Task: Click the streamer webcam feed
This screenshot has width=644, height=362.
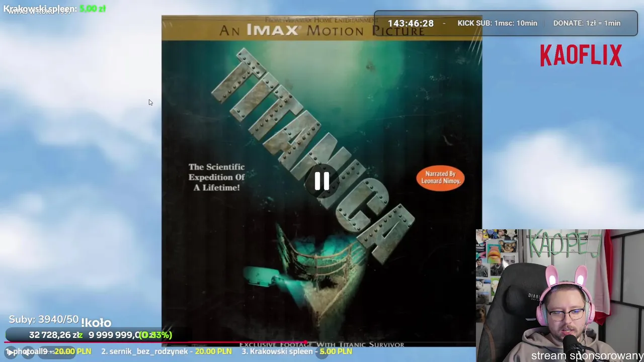Action: [560, 296]
